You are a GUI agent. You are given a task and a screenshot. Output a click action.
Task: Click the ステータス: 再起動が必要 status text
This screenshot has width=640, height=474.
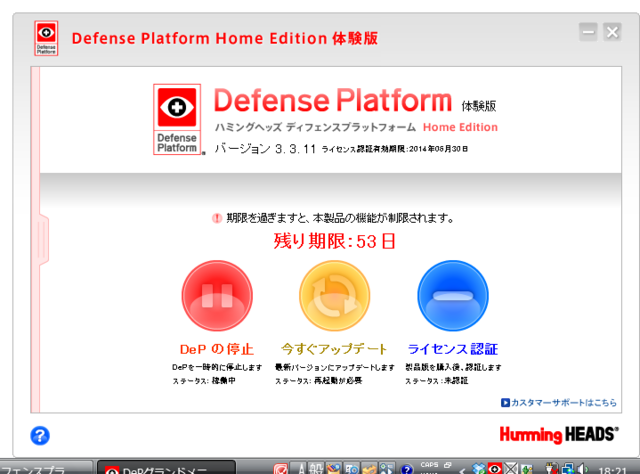coord(318,381)
